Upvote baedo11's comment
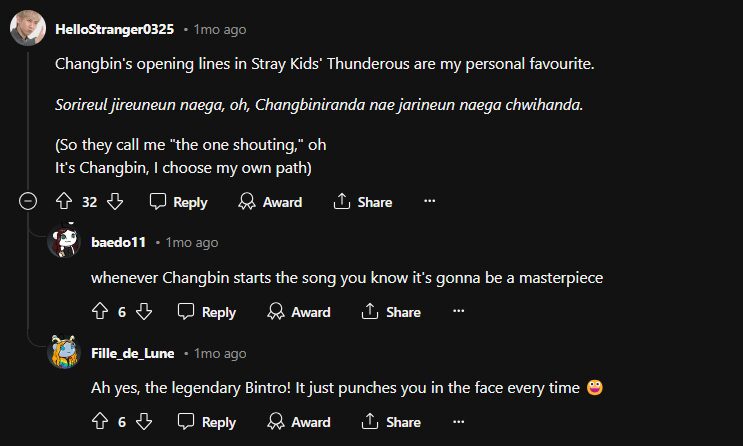743x446 pixels. 100,312
